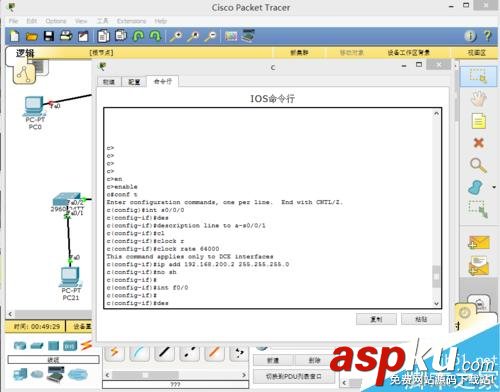
Task: Expand draw shape tool dropdown arrow
Action: coord(494,187)
